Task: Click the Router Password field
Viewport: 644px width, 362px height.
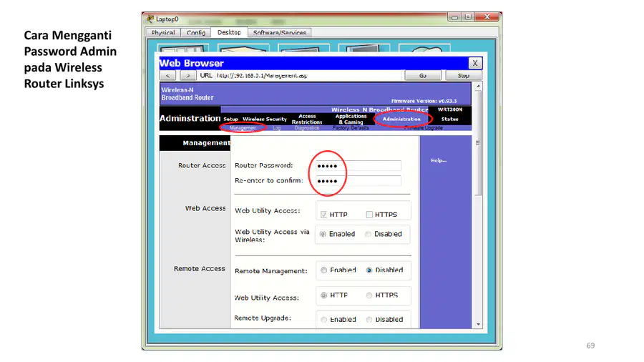Action: click(358, 166)
